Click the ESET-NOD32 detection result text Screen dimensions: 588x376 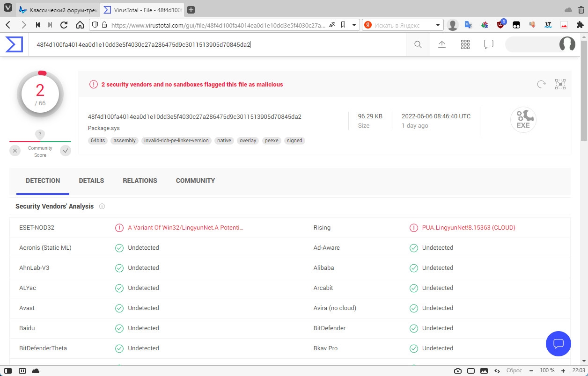coord(186,228)
